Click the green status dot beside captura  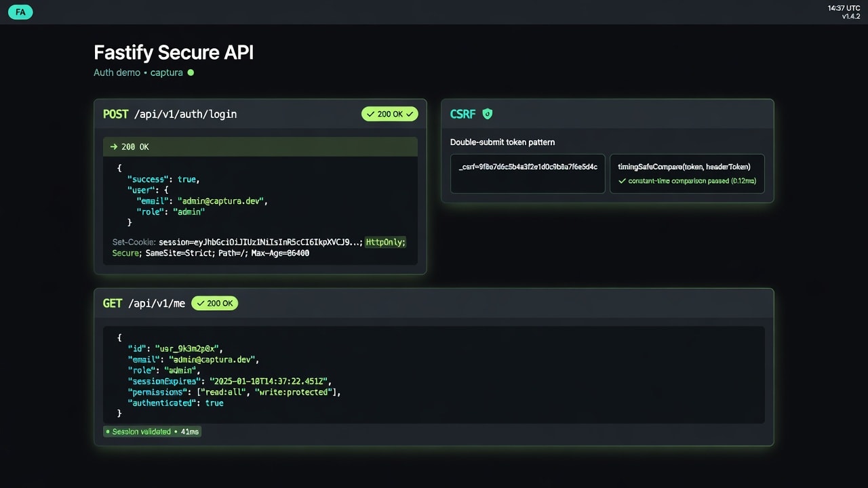pos(191,72)
